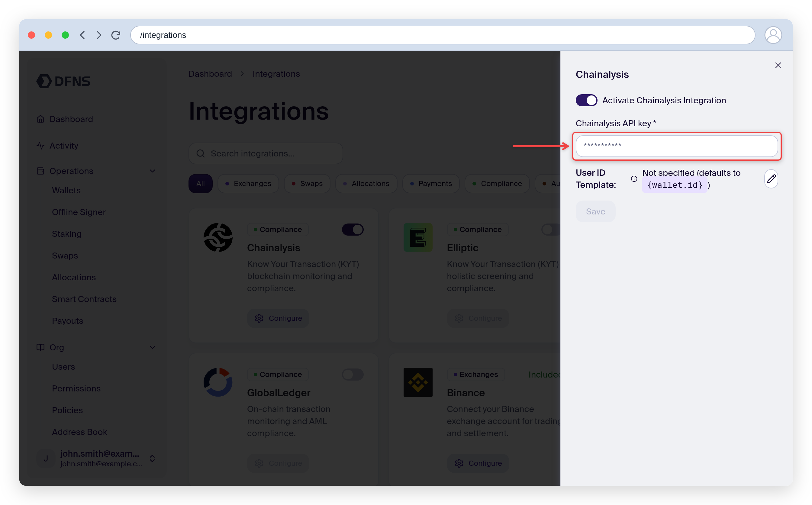Click the Search integrations field
This screenshot has height=505, width=812.
click(266, 153)
